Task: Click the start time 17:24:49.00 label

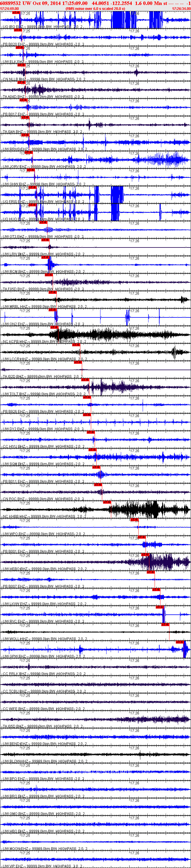Action: 9,9
